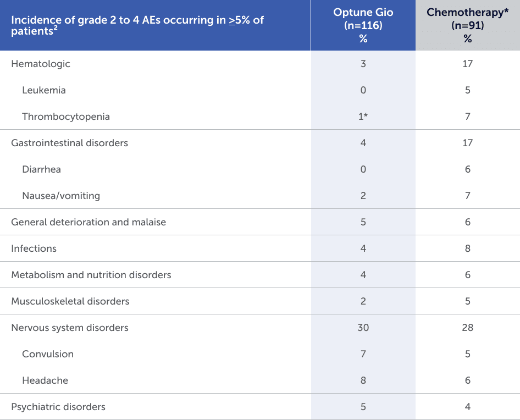Click the Nervous system disorders label
The width and height of the screenshot is (520, 420).
tap(70, 328)
